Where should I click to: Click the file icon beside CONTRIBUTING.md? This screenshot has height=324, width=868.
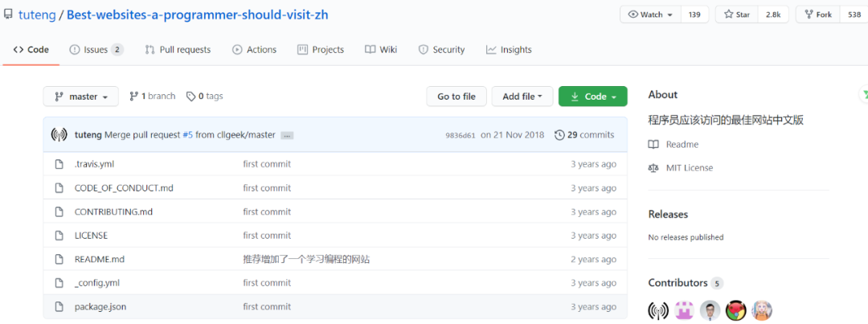point(59,212)
